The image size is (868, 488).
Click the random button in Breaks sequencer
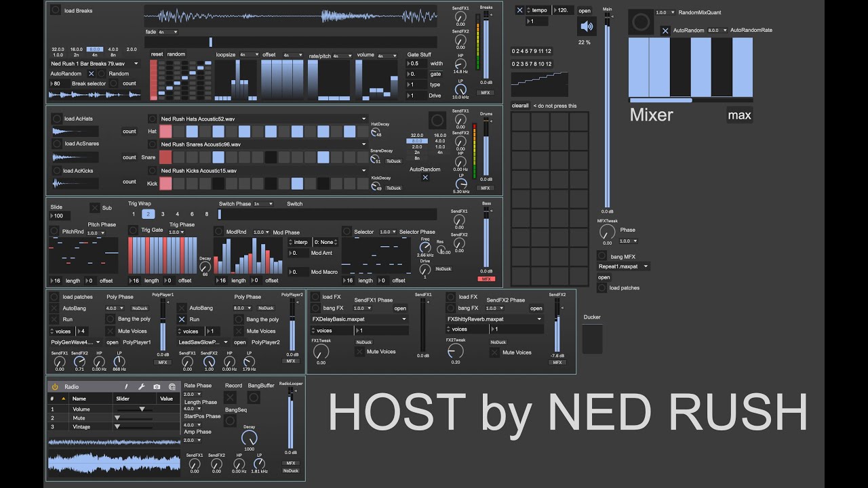click(x=176, y=54)
